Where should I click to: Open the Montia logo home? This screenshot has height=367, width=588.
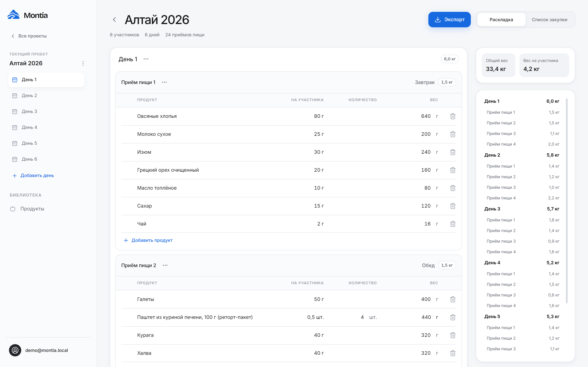[27, 15]
